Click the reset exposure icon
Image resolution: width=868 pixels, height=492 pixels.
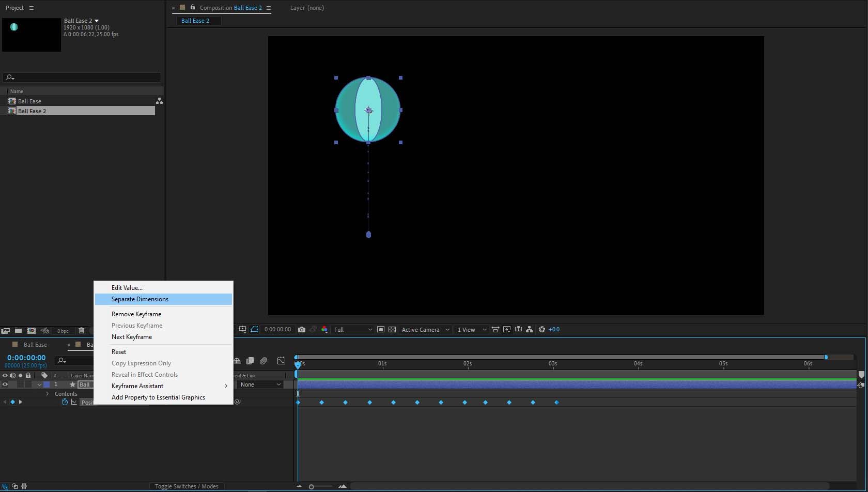pos(542,330)
